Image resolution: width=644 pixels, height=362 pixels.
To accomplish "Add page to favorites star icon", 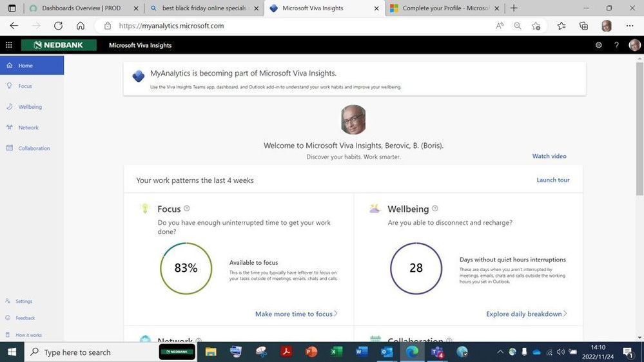I will (536, 26).
